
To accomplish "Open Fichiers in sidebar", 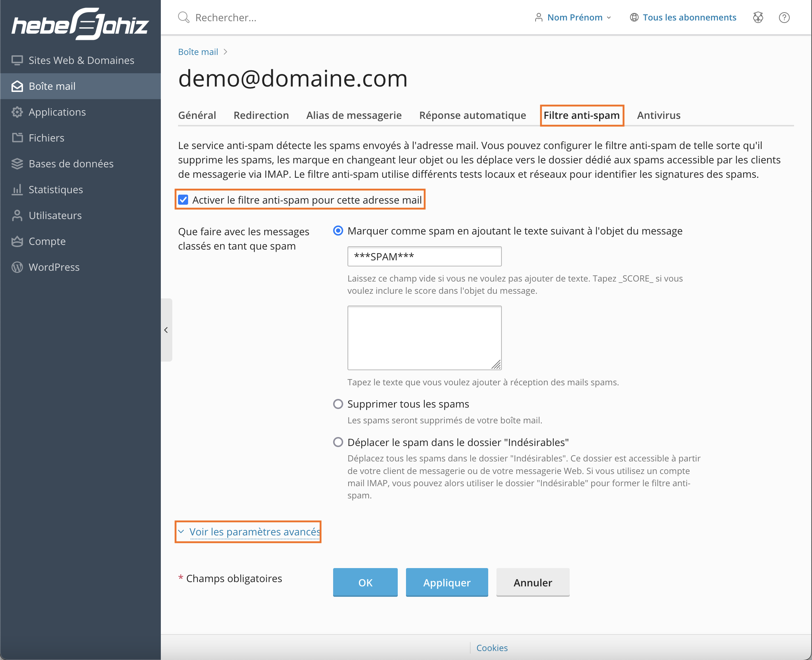I will [80, 138].
